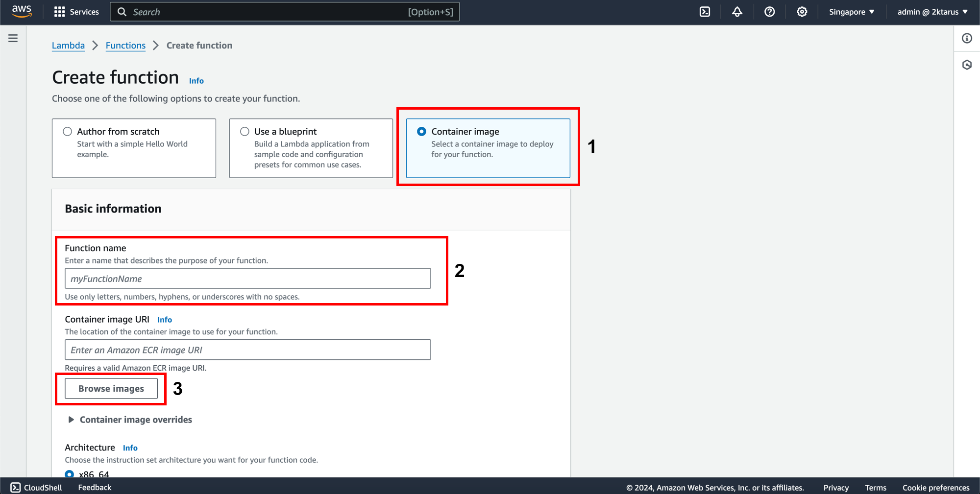Viewport: 980px width, 494px height.
Task: Open the notifications bell
Action: tap(737, 12)
